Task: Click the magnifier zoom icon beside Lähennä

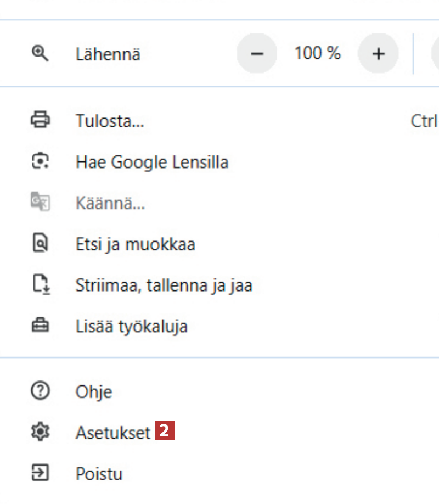Action: coord(40,53)
